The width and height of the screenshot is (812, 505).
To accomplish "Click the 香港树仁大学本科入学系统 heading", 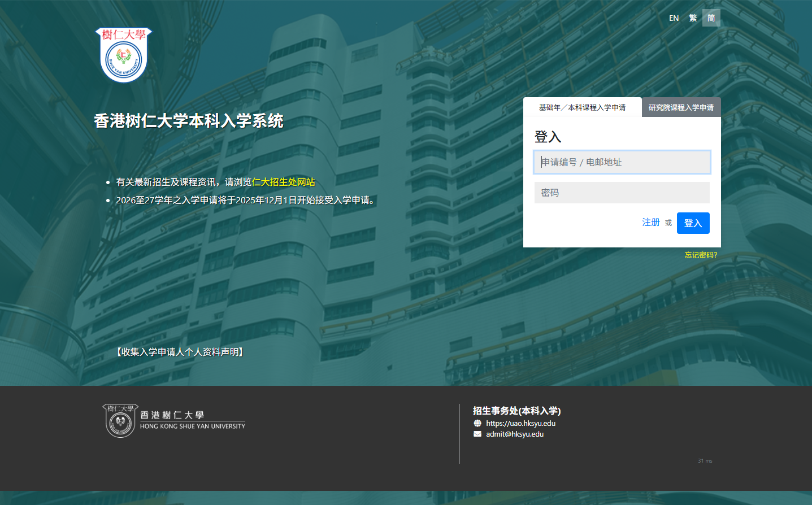I will coord(189,120).
